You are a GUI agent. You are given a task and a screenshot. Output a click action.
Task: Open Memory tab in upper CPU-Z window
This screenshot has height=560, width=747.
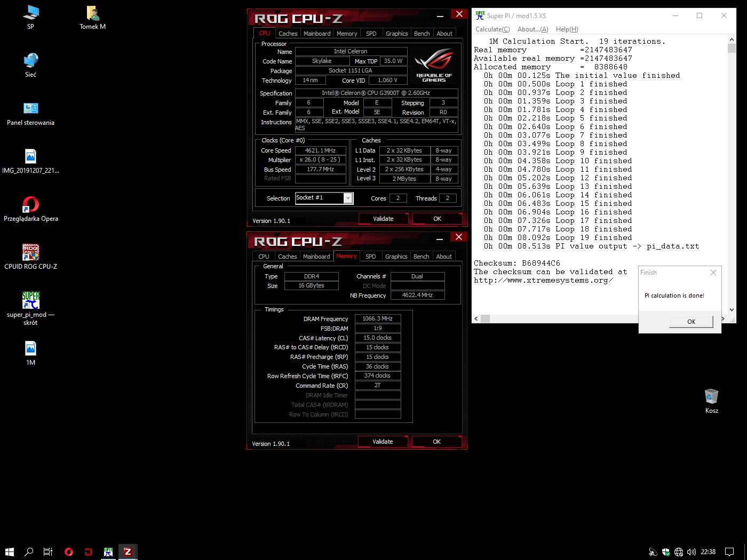347,34
